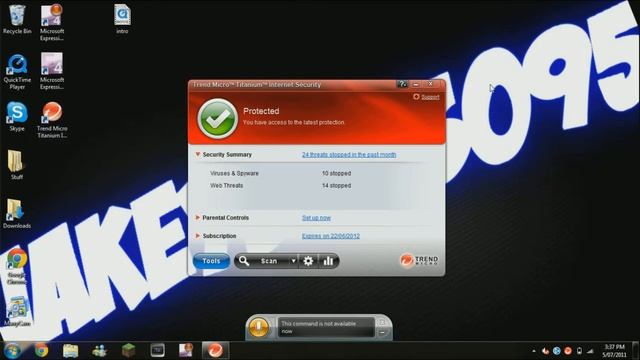Viewport: 640px width, 360px height.
Task: Open the intro file on desktop
Action: (x=122, y=19)
